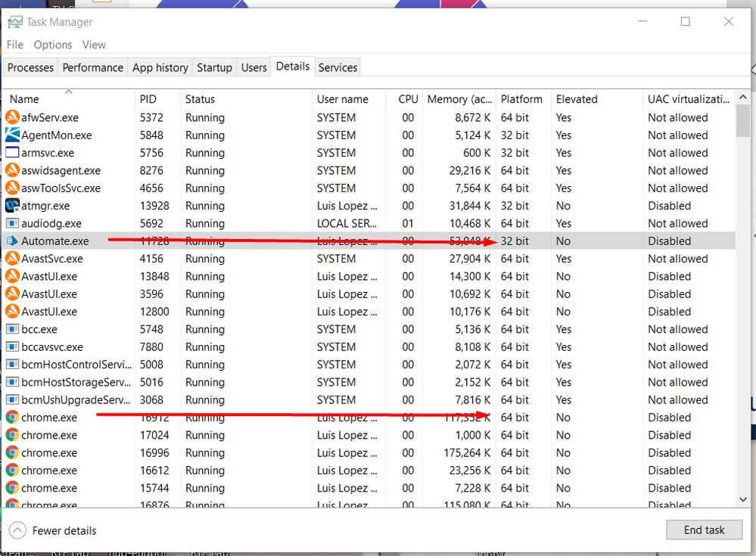This screenshot has width=756, height=556.
Task: Switch to the App history tab
Action: click(x=160, y=67)
